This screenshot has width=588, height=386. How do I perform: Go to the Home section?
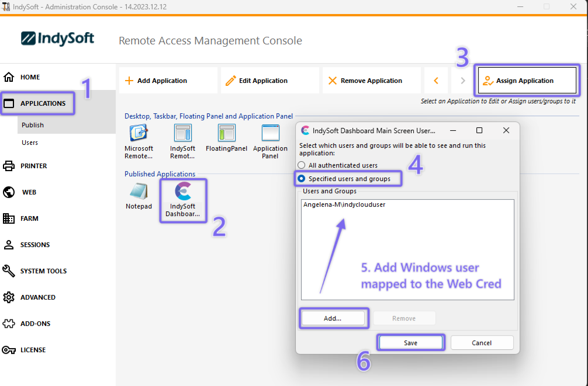30,77
